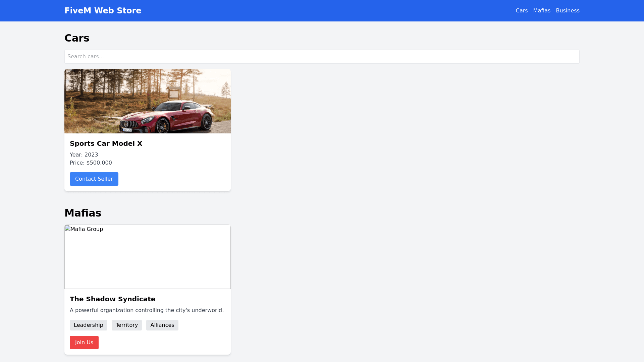Click The Shadow Syndicate heading
Viewport: 644px width, 362px height.
click(x=112, y=299)
